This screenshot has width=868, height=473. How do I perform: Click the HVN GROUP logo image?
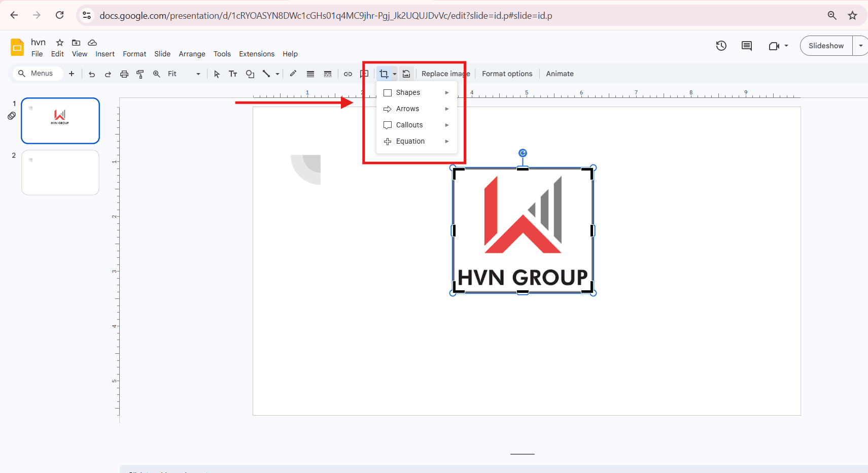coord(523,230)
